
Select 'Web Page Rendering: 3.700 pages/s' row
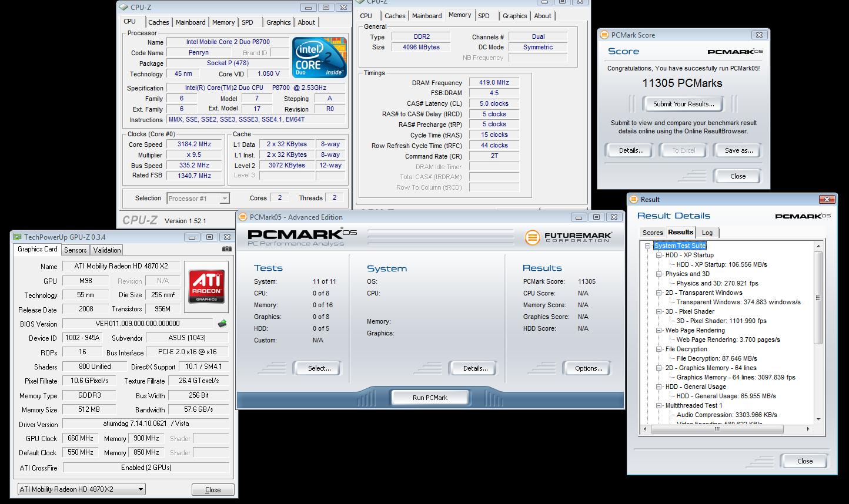click(728, 340)
